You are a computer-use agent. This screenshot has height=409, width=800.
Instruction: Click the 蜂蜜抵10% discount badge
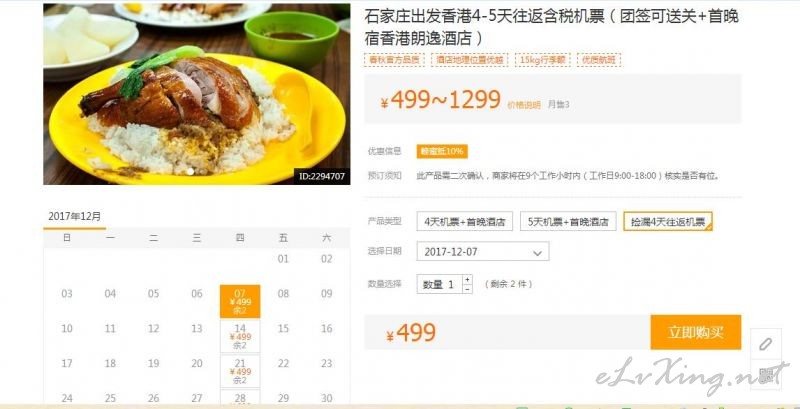pos(442,151)
